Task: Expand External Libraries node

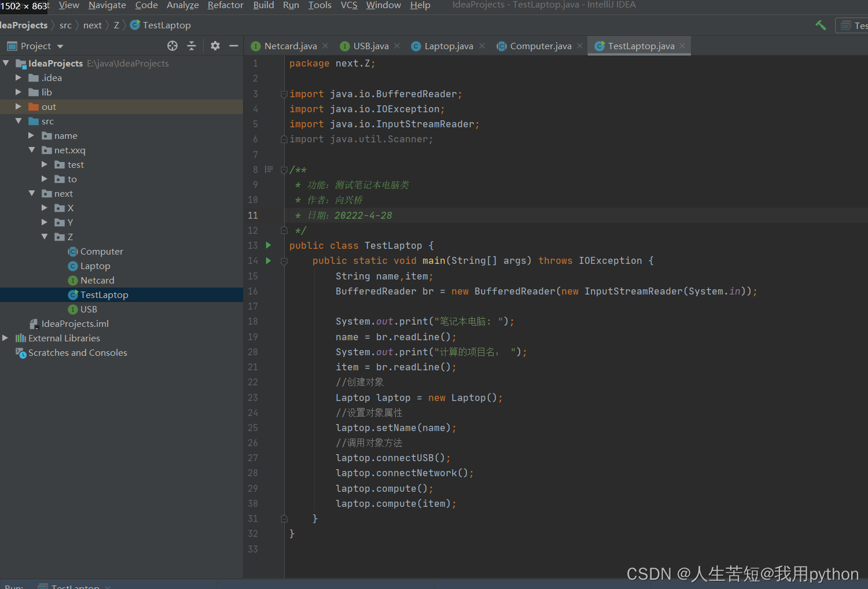Action: point(6,338)
